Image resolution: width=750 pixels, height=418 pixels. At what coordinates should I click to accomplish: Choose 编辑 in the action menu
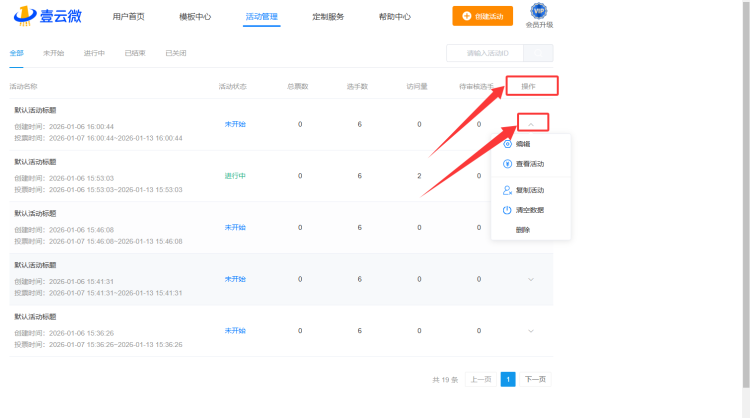click(523, 144)
